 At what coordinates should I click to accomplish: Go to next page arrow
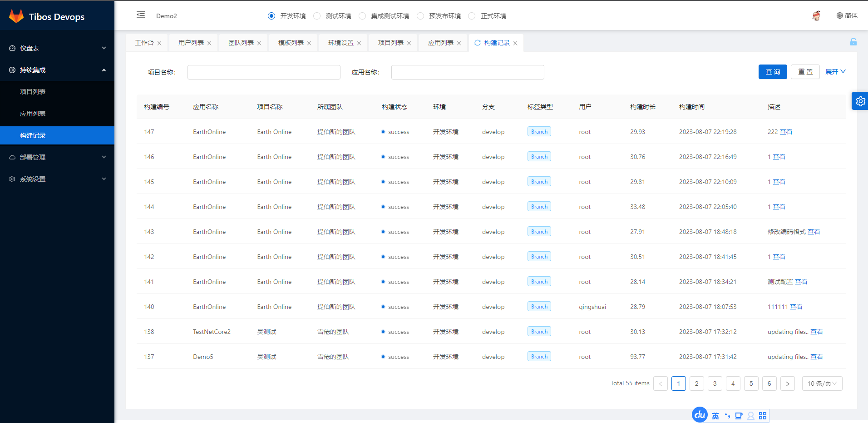[x=788, y=383]
